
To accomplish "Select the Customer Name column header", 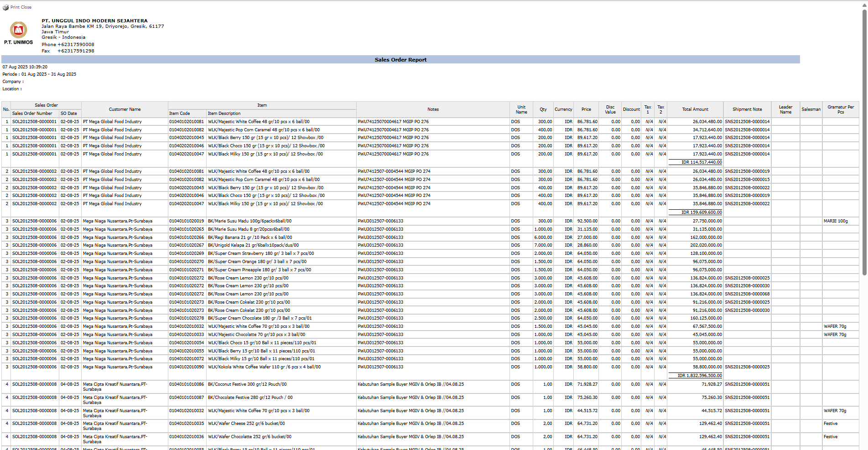I will coord(125,109).
